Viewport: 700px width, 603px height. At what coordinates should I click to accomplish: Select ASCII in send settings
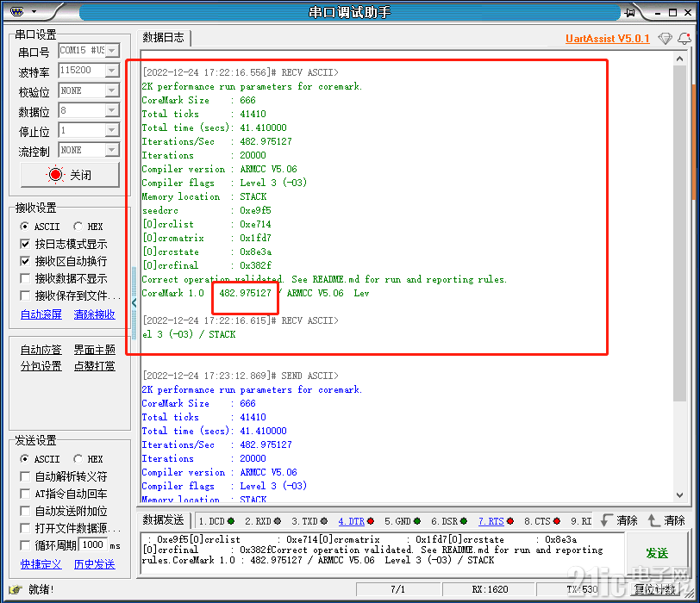40,459
